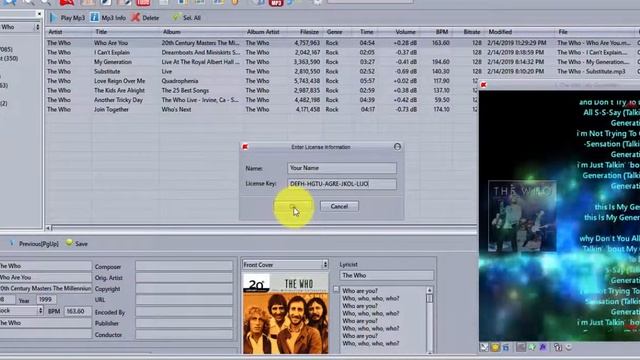Screen dimensions: 640x360
Task: Click the +0.28 dB volume cell
Action: 405,43
